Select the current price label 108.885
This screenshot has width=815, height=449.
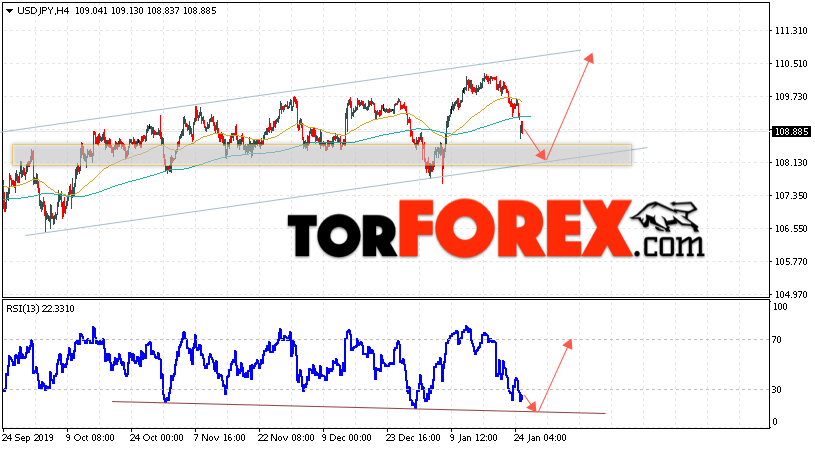coord(791,131)
